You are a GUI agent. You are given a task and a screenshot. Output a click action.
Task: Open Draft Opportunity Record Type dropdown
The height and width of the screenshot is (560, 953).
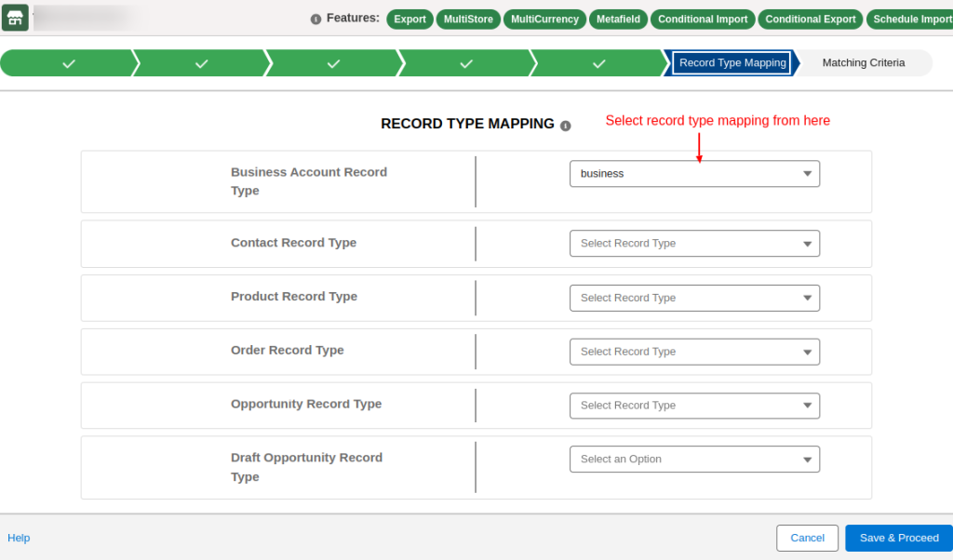pyautogui.click(x=694, y=460)
